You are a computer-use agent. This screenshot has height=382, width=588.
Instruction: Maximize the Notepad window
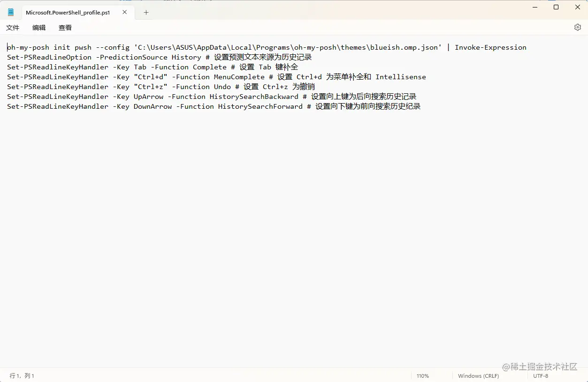pyautogui.click(x=556, y=7)
